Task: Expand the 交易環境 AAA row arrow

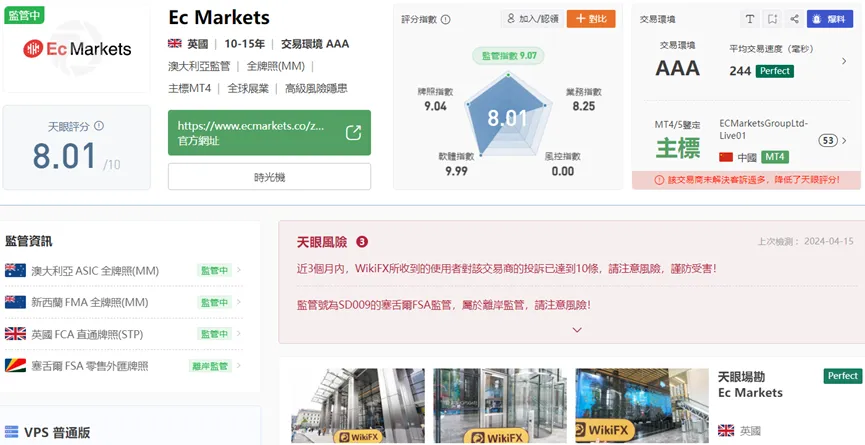Action: click(843, 61)
